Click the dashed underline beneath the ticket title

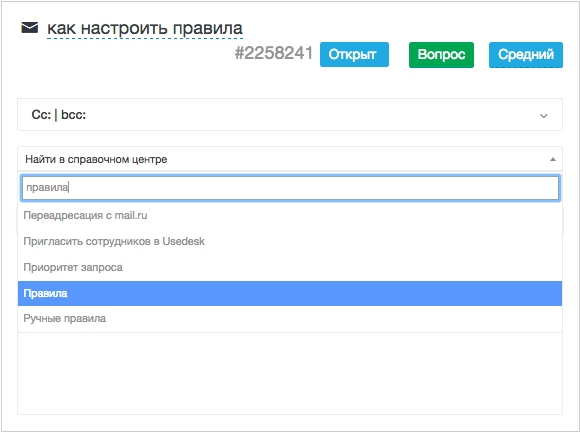point(145,38)
